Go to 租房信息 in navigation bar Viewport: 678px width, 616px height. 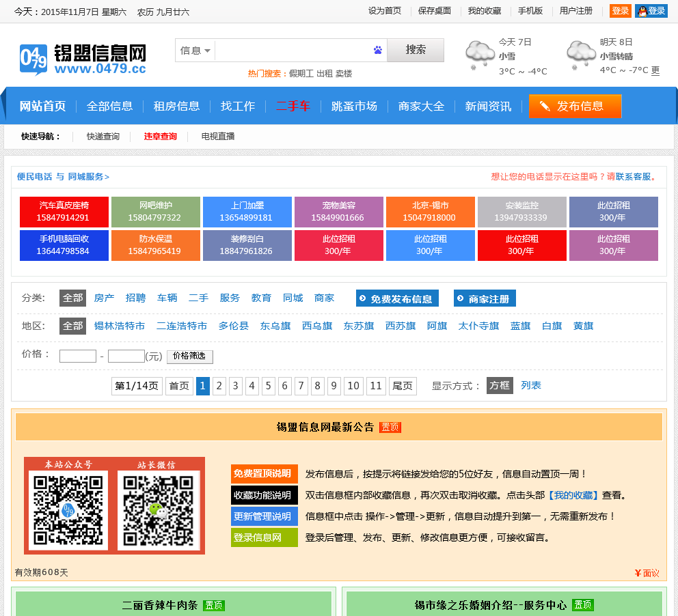click(176, 106)
